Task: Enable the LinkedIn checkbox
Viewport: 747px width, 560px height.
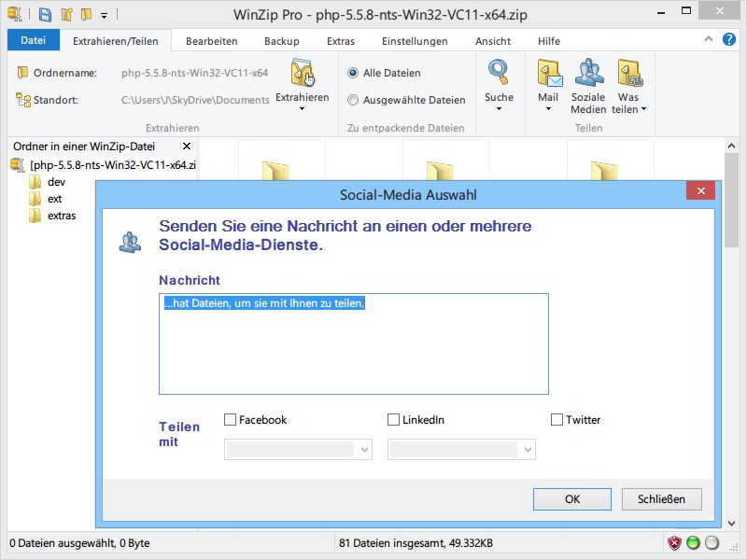Action: [393, 419]
